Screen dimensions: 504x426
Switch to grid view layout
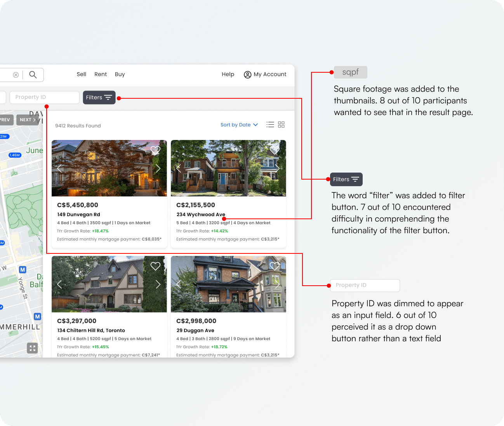point(282,125)
